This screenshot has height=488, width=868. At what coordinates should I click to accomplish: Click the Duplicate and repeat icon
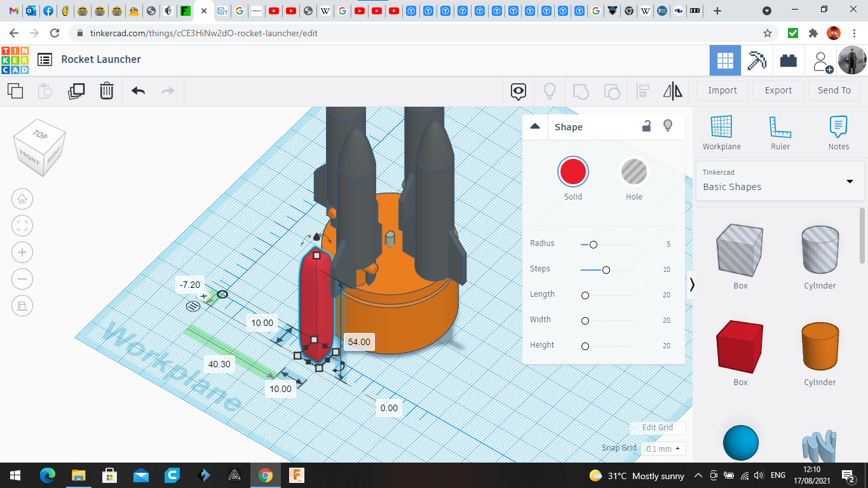(76, 91)
